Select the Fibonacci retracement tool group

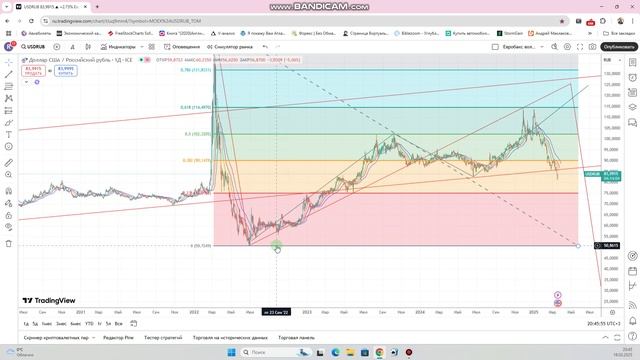tap(9, 87)
